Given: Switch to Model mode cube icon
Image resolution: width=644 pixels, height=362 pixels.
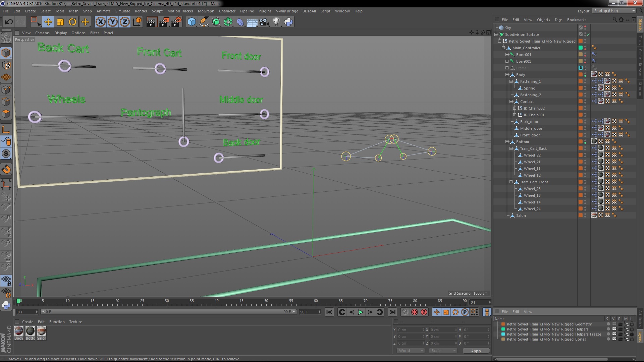Looking at the screenshot, I should (x=6, y=53).
